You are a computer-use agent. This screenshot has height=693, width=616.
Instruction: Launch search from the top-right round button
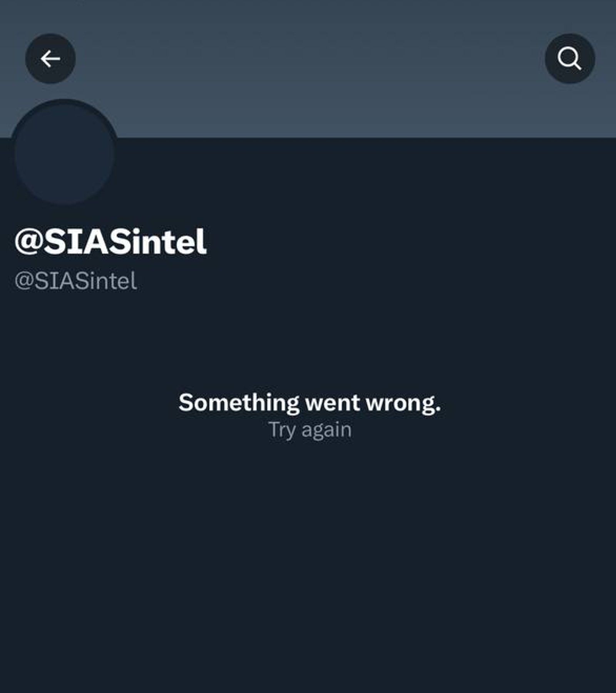[x=570, y=59]
